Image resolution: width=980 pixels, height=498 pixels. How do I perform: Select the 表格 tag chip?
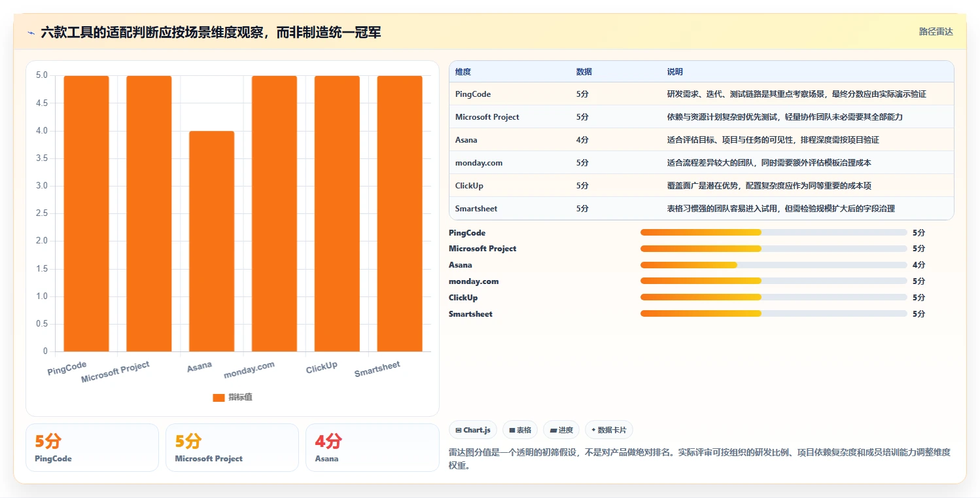click(x=520, y=430)
